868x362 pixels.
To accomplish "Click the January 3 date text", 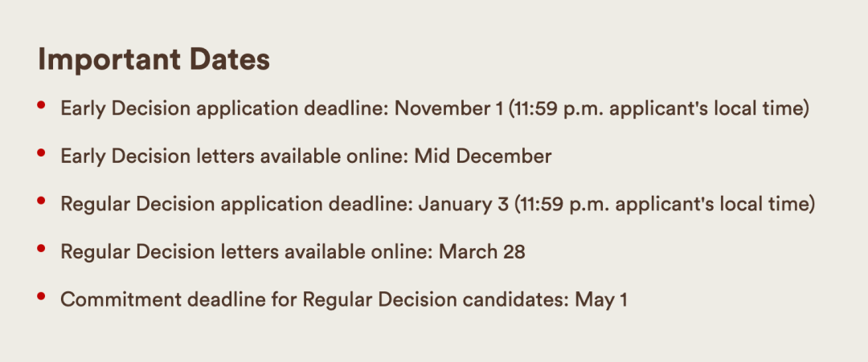I will (x=464, y=205).
